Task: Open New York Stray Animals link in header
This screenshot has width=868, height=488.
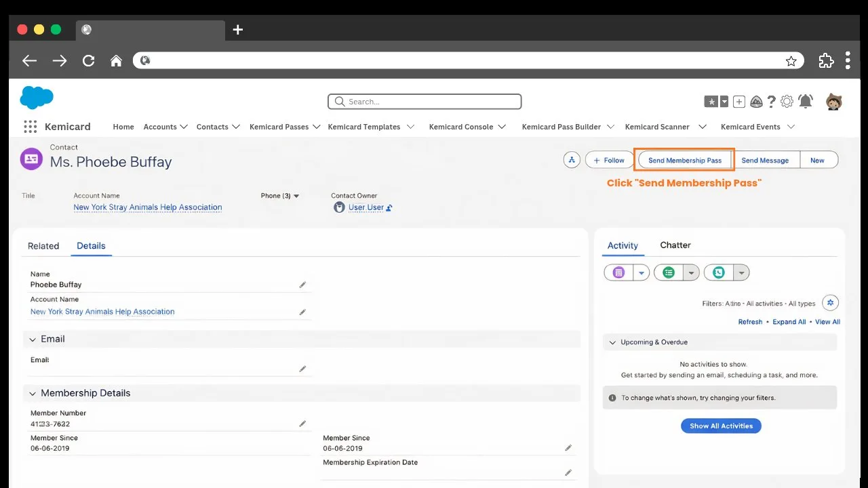Action: (x=148, y=207)
